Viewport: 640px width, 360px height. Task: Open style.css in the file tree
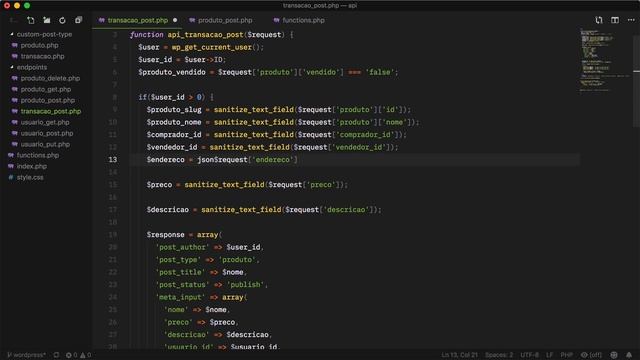click(x=30, y=177)
